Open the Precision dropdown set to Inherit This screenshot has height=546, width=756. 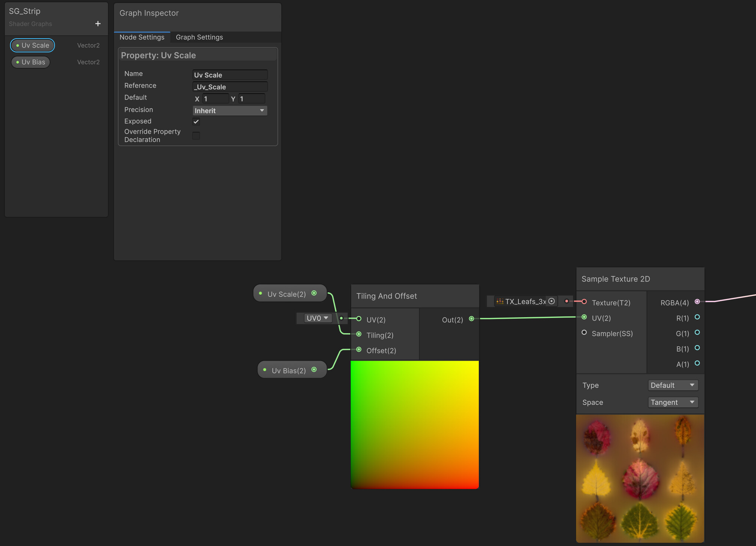(229, 110)
